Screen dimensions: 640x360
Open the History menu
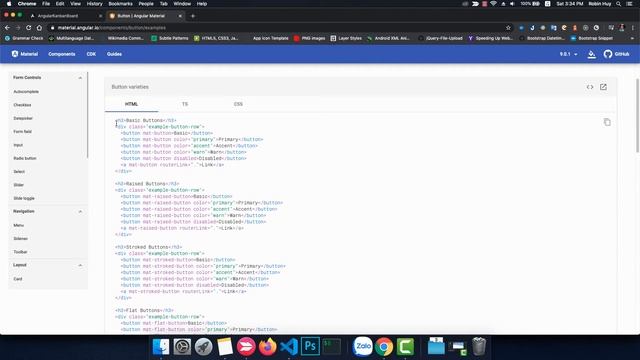(94, 4)
